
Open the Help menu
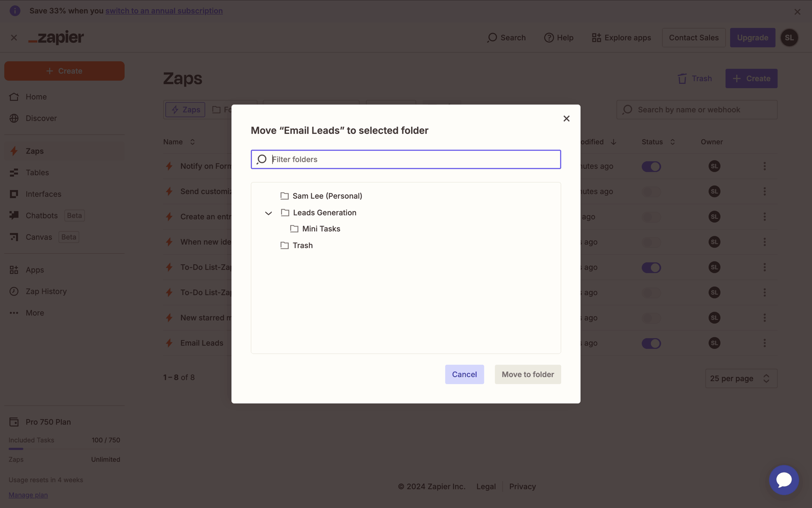pyautogui.click(x=559, y=38)
